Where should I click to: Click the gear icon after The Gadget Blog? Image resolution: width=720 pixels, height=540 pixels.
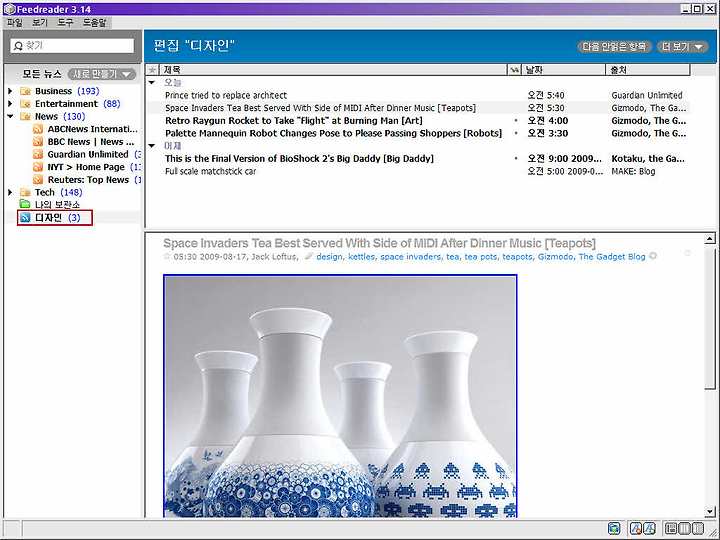point(652,256)
